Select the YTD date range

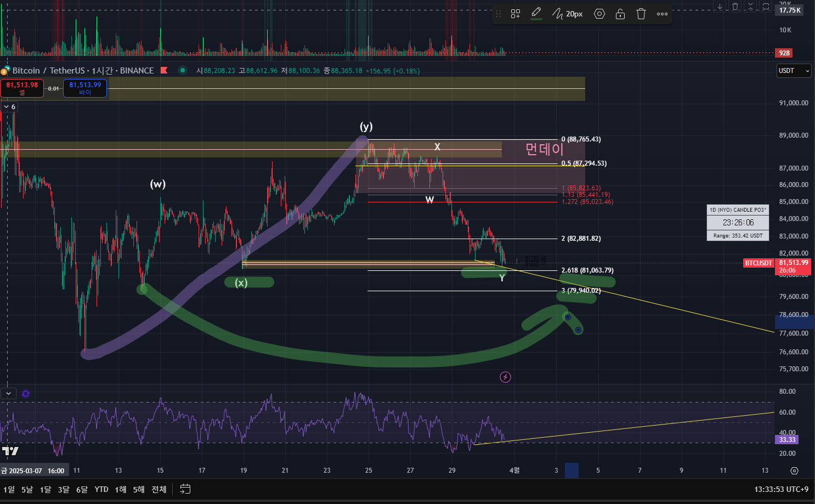click(x=101, y=489)
